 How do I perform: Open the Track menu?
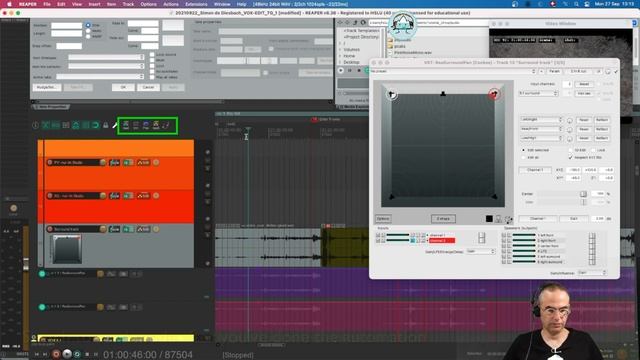128,4
